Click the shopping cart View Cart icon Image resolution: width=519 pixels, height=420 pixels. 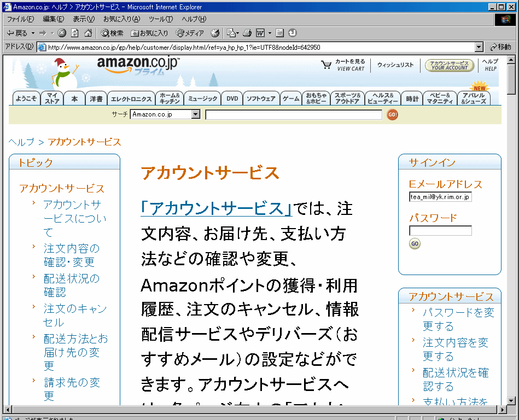pyautogui.click(x=326, y=65)
